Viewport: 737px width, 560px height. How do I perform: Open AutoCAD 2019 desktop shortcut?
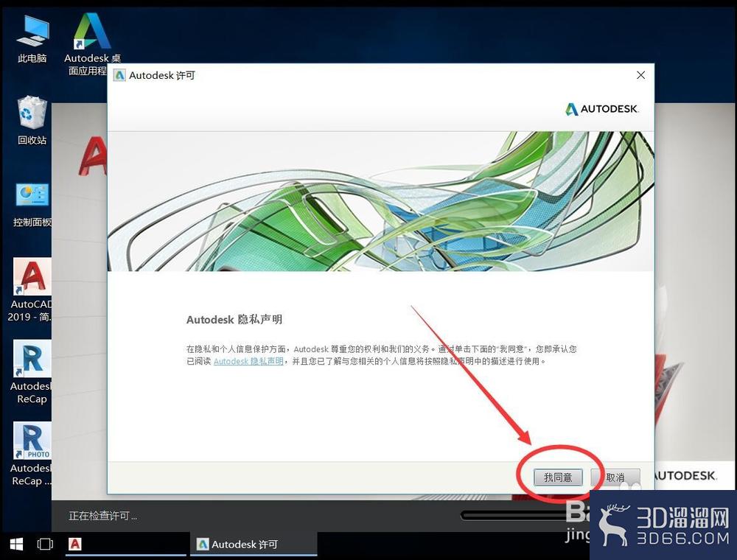tap(30, 290)
